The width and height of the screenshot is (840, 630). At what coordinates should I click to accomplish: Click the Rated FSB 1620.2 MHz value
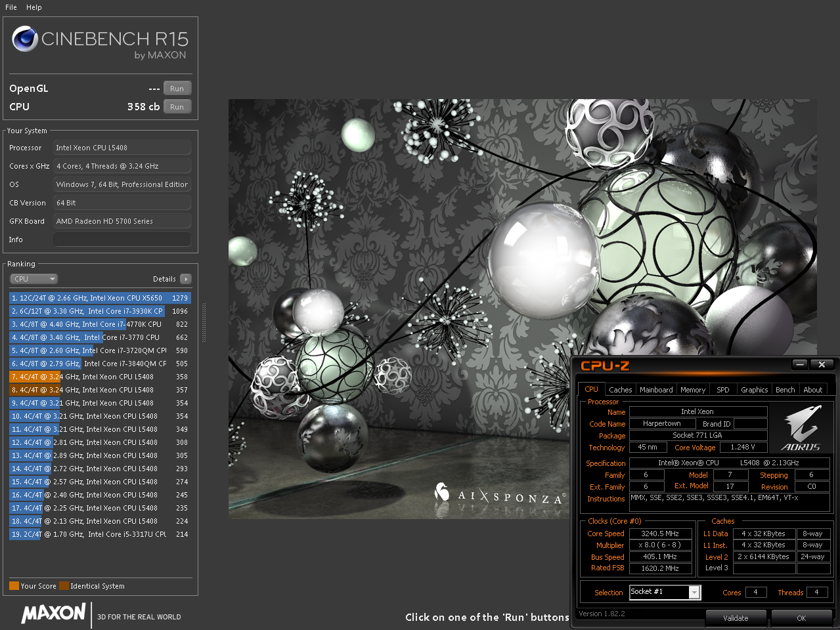click(660, 568)
